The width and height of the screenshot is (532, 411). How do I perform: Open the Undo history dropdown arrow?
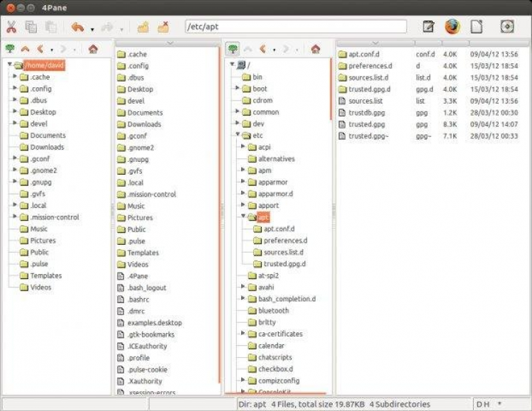click(x=92, y=29)
